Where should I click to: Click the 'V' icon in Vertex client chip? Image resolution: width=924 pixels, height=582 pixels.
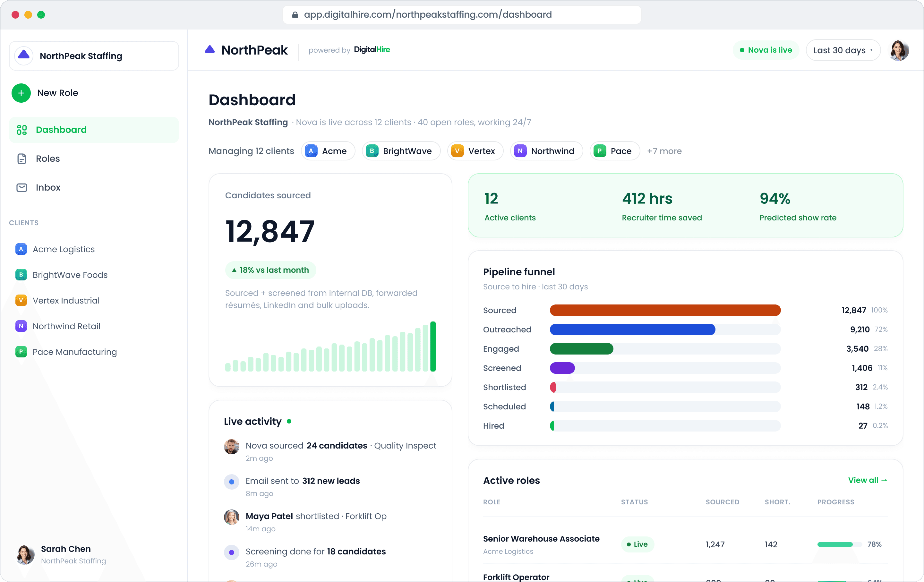(x=457, y=151)
